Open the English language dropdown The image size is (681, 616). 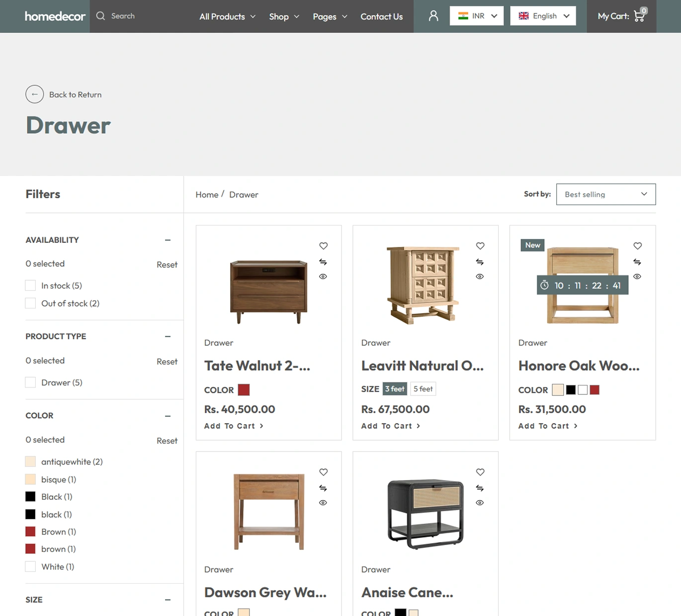click(543, 16)
